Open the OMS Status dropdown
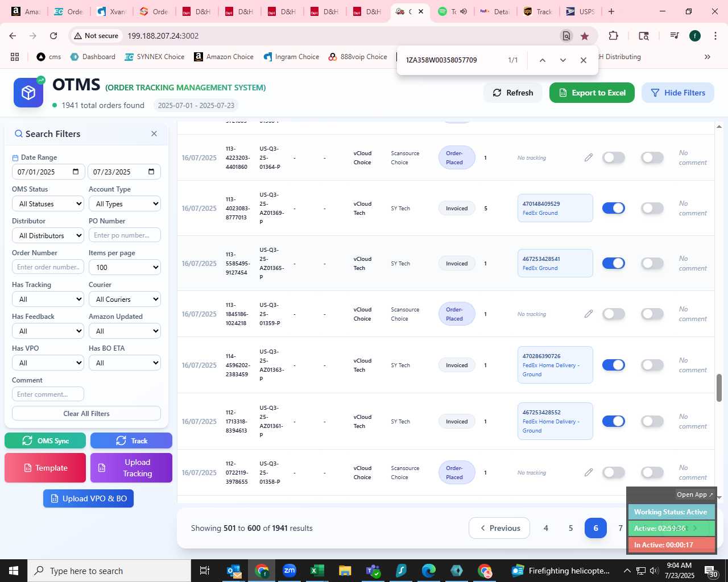The image size is (728, 582). [x=48, y=203]
